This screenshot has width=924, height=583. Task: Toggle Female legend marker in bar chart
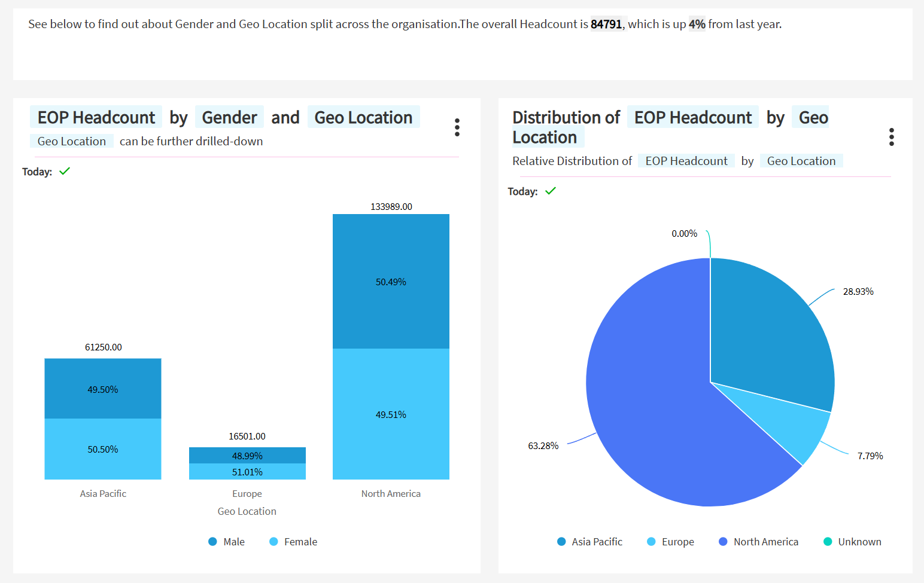(273, 542)
